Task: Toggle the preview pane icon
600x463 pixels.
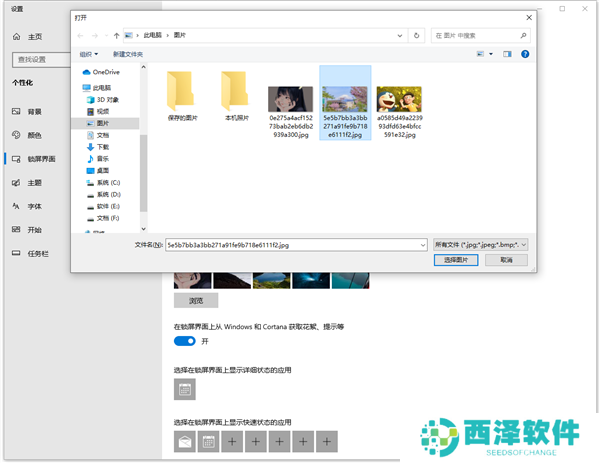Action: pos(507,54)
